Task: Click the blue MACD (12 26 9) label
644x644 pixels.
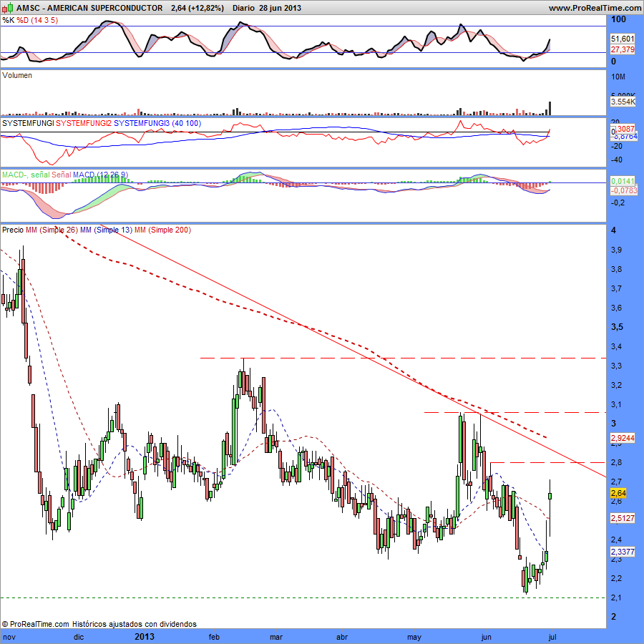Action: 101,175
